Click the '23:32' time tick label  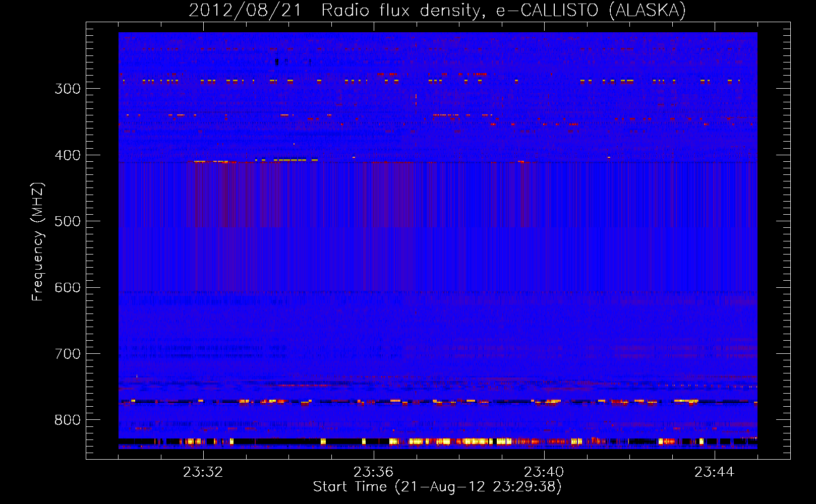click(x=203, y=472)
